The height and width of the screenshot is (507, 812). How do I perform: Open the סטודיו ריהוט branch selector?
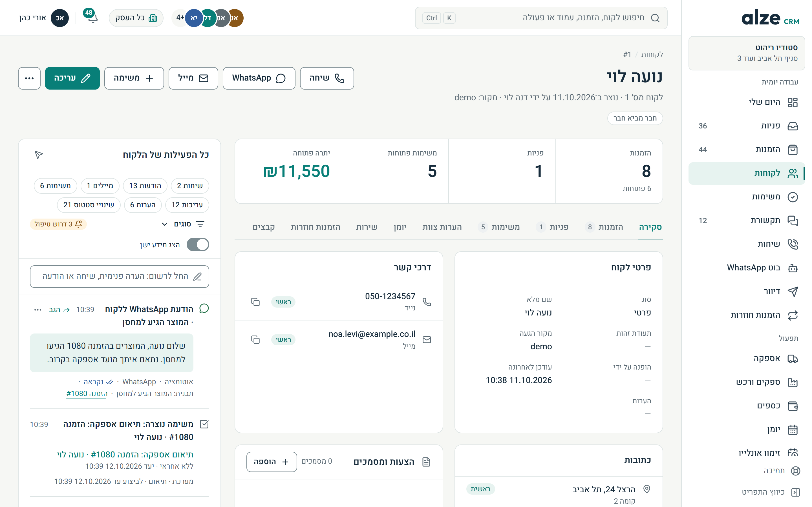point(746,53)
